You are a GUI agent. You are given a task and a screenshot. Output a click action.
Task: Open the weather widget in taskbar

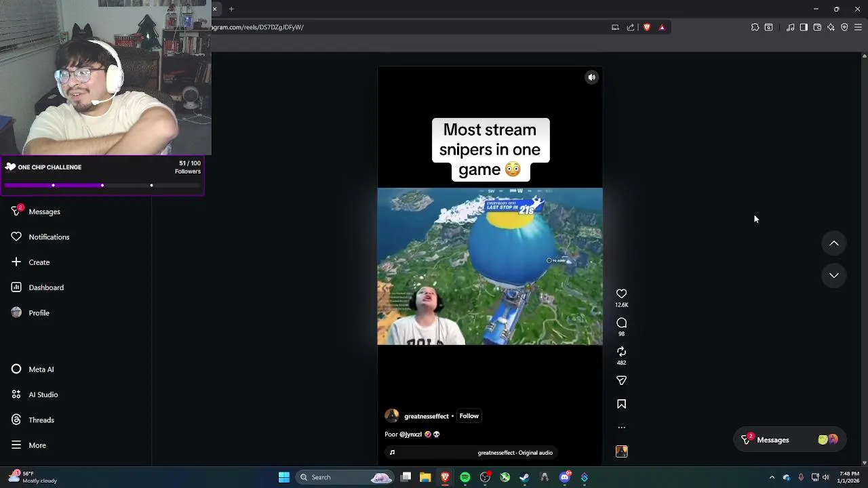pos(33,477)
